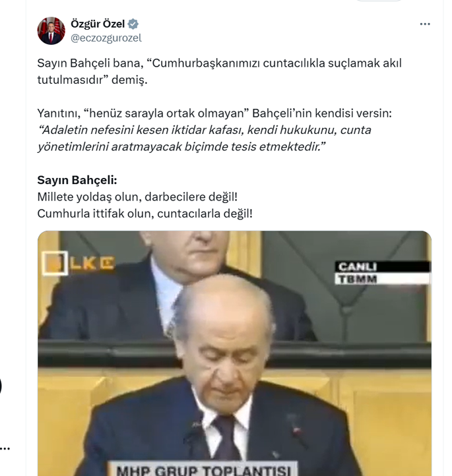This screenshot has height=476, width=452.
Task: Click the bold 'Sayın Bahçeli:' text
Action: [77, 180]
